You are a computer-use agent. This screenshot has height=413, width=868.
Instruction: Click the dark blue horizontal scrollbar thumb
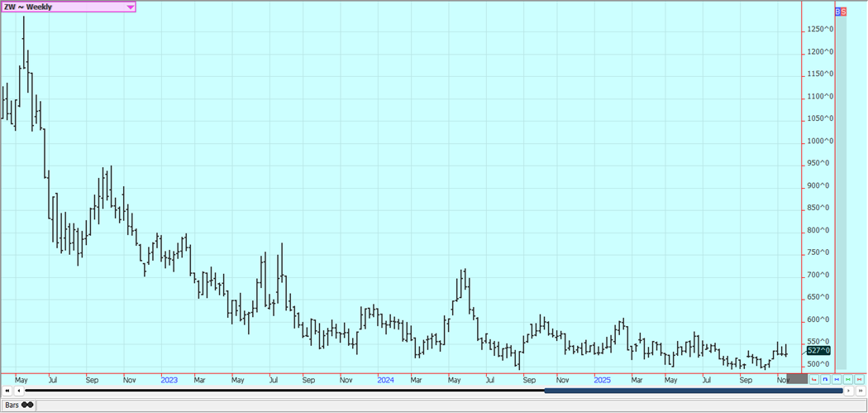coord(693,391)
